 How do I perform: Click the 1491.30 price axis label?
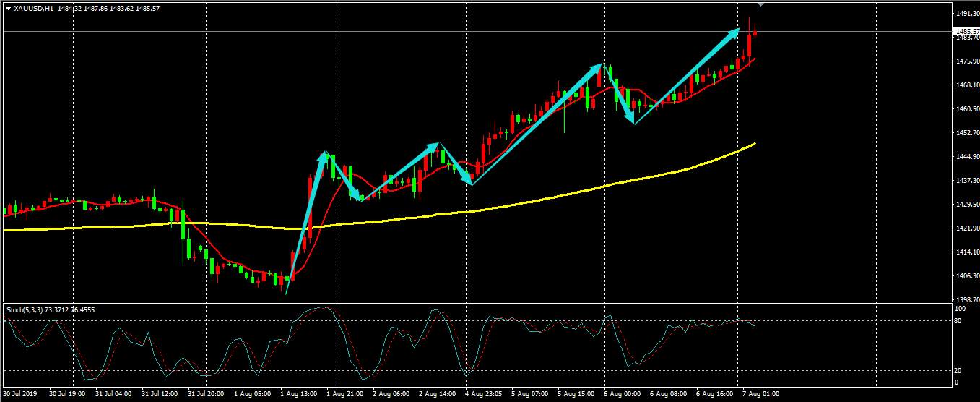[968, 14]
